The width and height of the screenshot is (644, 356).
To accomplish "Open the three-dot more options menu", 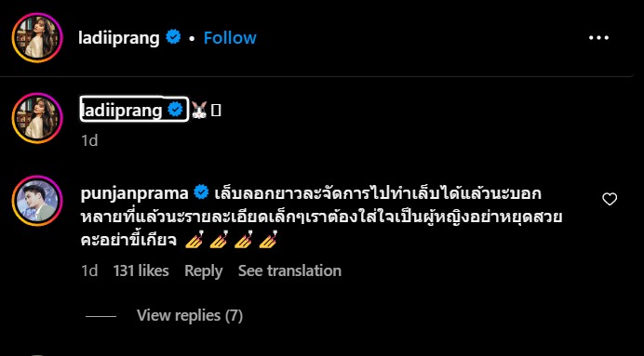I will pyautogui.click(x=598, y=38).
